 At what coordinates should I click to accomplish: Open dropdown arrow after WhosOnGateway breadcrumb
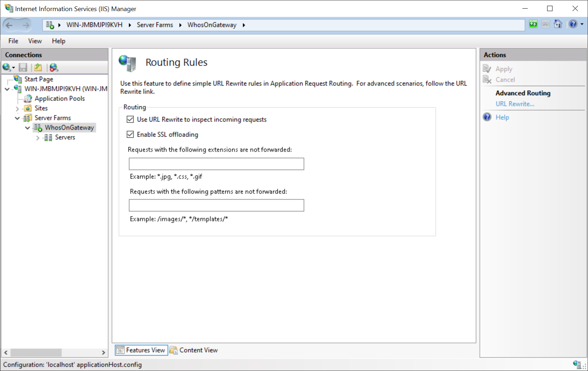click(244, 25)
